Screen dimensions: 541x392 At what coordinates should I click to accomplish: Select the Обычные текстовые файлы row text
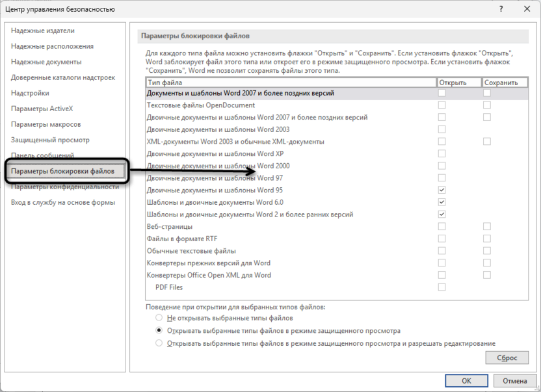click(191, 251)
